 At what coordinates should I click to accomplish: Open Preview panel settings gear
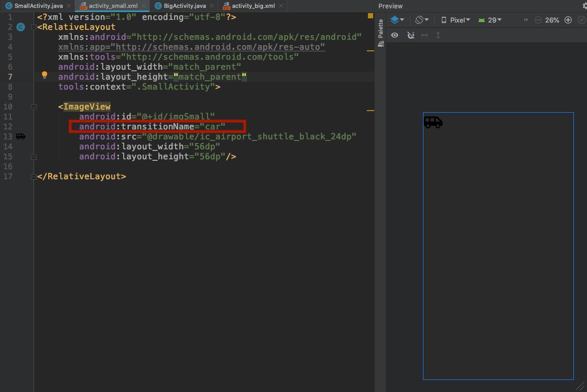coord(584,6)
